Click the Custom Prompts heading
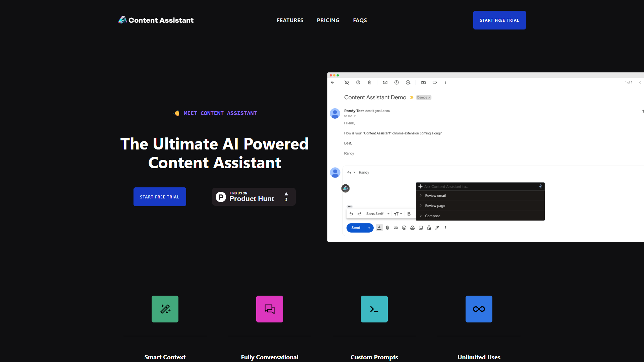The image size is (644, 362). 374,357
